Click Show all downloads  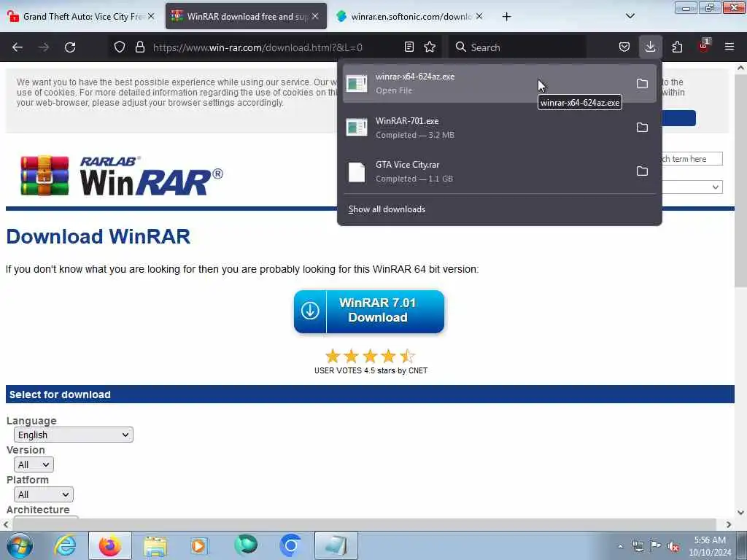tap(387, 209)
